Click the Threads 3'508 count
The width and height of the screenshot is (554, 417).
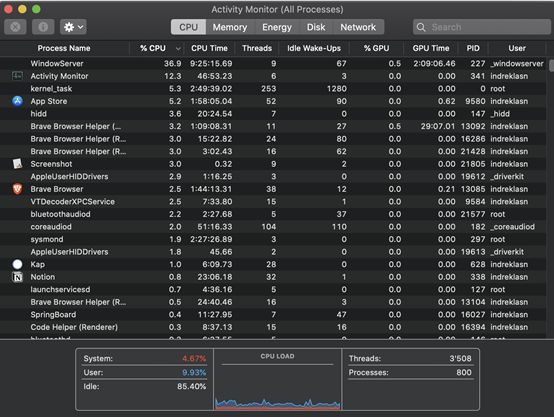pos(460,358)
